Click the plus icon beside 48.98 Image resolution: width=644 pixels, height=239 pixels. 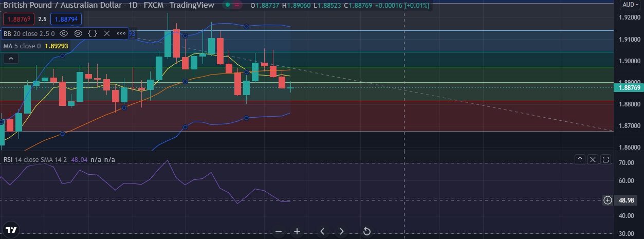[x=608, y=200]
